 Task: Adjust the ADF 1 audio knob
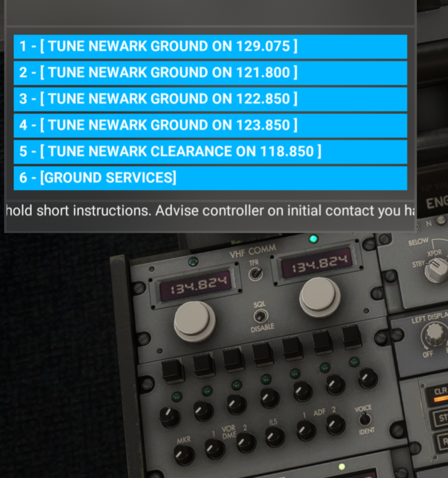coord(307,430)
